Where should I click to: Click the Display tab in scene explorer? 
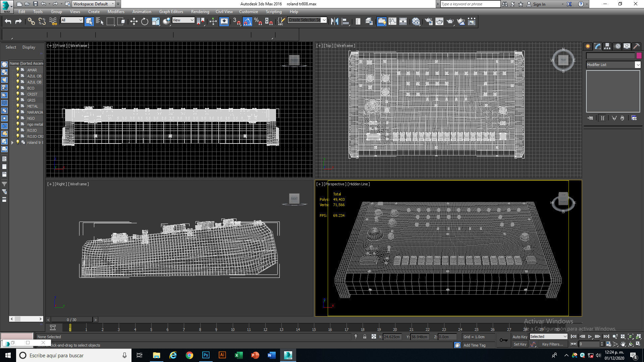click(x=29, y=47)
